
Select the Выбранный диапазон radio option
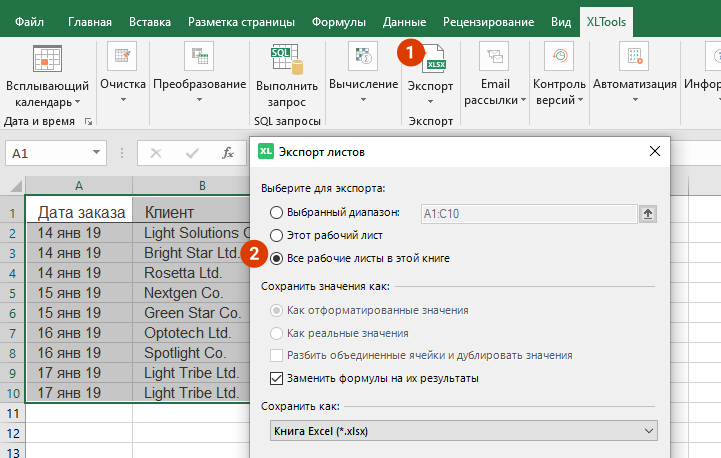[x=276, y=212]
